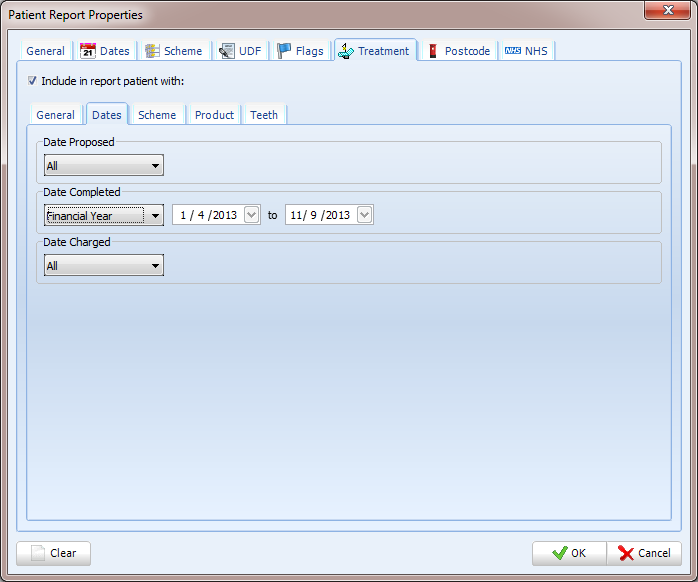This screenshot has height=582, width=698.
Task: Click the red X icon on Cancel
Action: click(626, 553)
